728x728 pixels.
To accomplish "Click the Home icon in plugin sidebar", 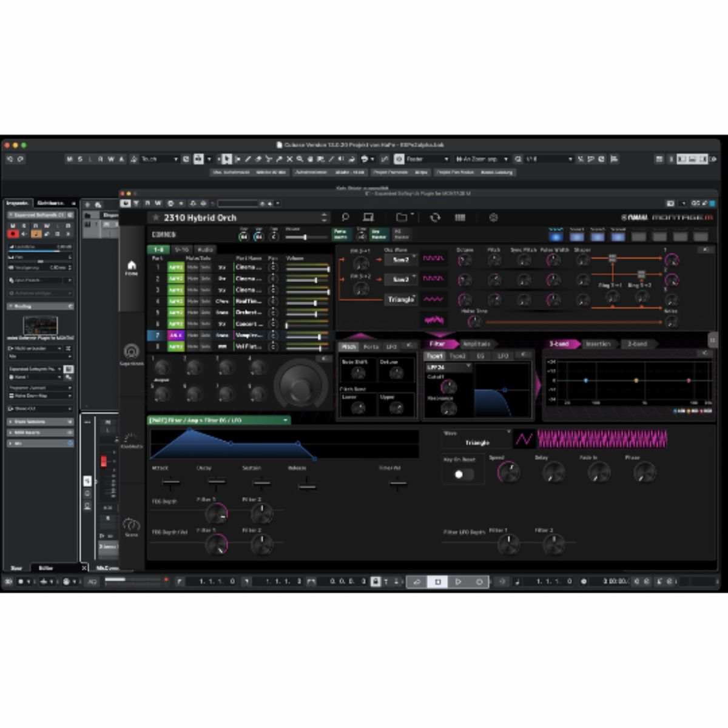I will 131,267.
